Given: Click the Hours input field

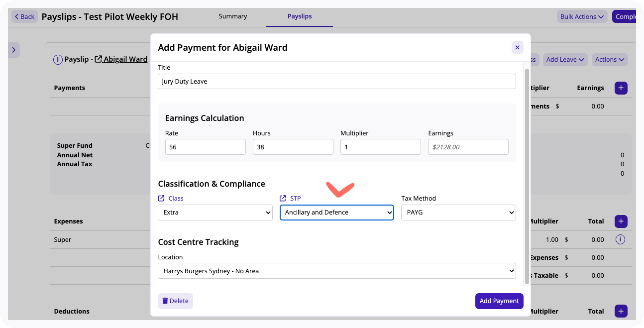Looking at the screenshot, I should point(293,147).
